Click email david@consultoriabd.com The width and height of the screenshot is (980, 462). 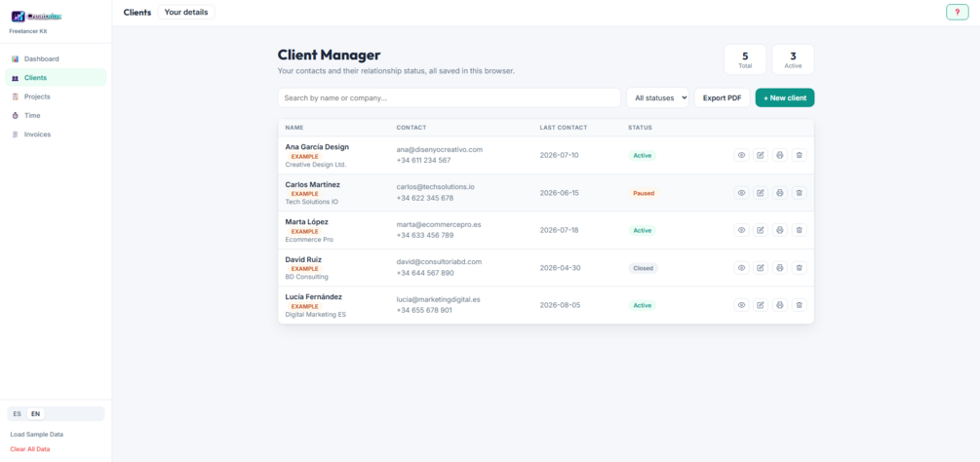(439, 261)
